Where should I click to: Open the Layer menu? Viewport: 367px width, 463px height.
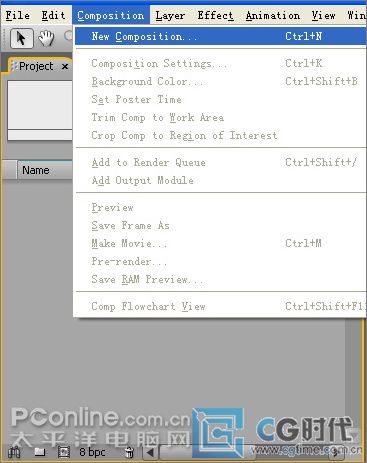(x=170, y=16)
